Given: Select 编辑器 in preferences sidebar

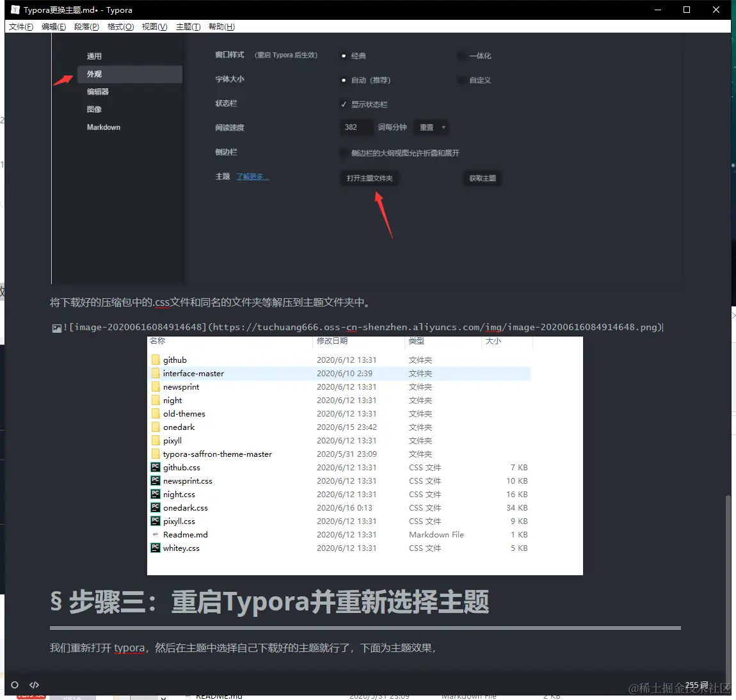Looking at the screenshot, I should pos(98,92).
